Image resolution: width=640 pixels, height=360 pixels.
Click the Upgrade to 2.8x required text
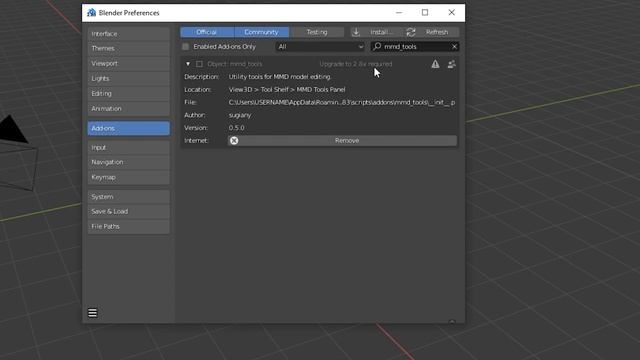pyautogui.click(x=356, y=64)
